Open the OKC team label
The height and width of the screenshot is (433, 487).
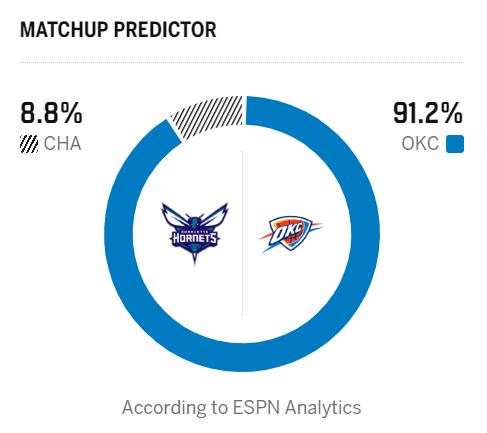pos(420,144)
